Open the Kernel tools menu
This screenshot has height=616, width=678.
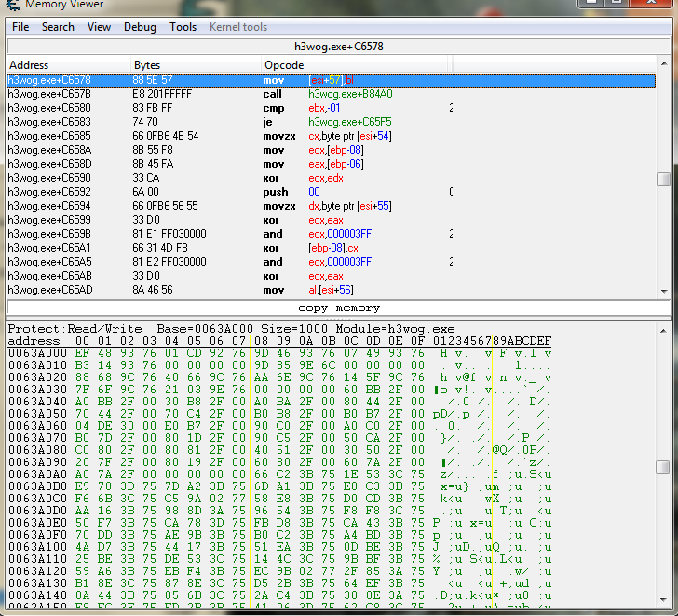click(x=238, y=27)
